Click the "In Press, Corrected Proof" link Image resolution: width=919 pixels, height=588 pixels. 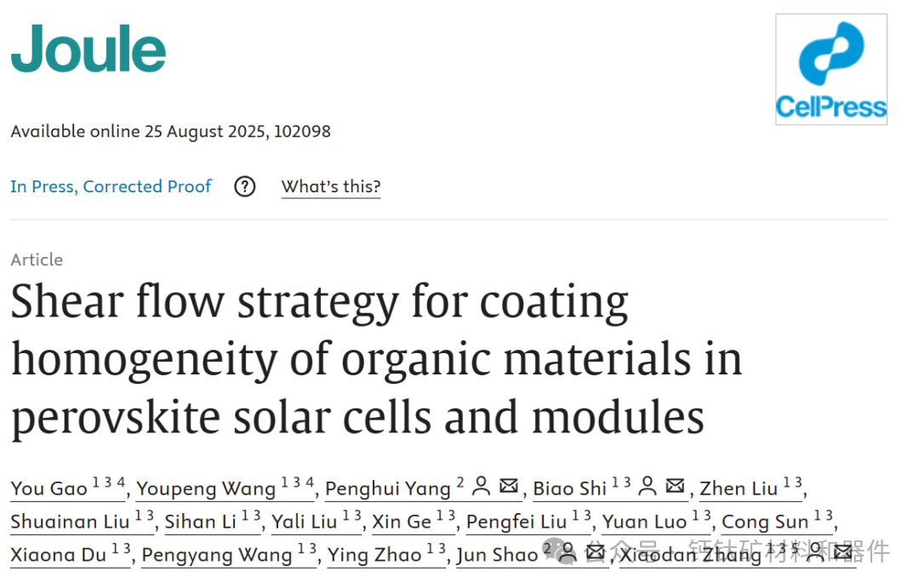(x=111, y=186)
